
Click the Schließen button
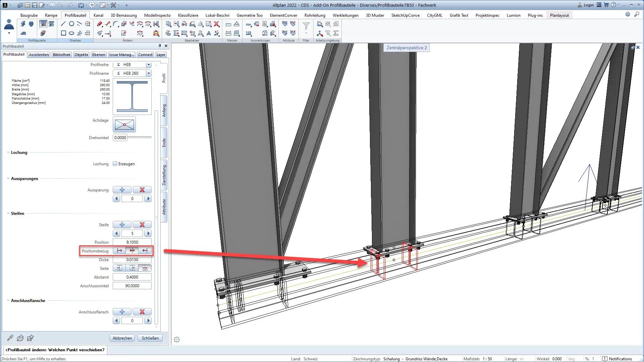[150, 338]
